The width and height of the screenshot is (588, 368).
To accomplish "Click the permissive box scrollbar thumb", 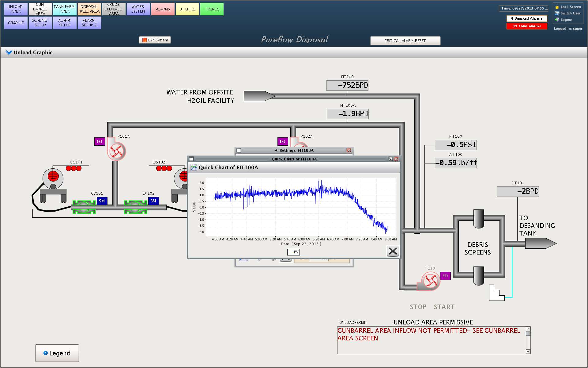I will 528,333.
